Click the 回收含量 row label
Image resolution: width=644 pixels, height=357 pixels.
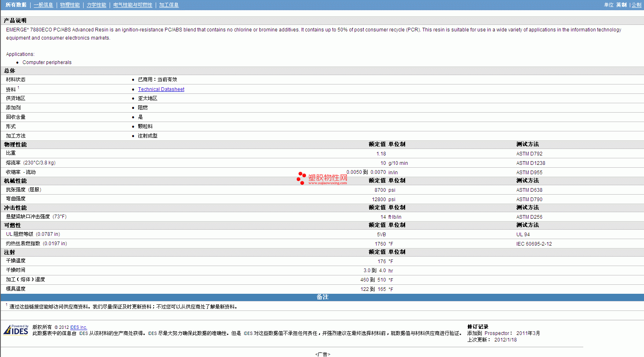click(x=15, y=117)
